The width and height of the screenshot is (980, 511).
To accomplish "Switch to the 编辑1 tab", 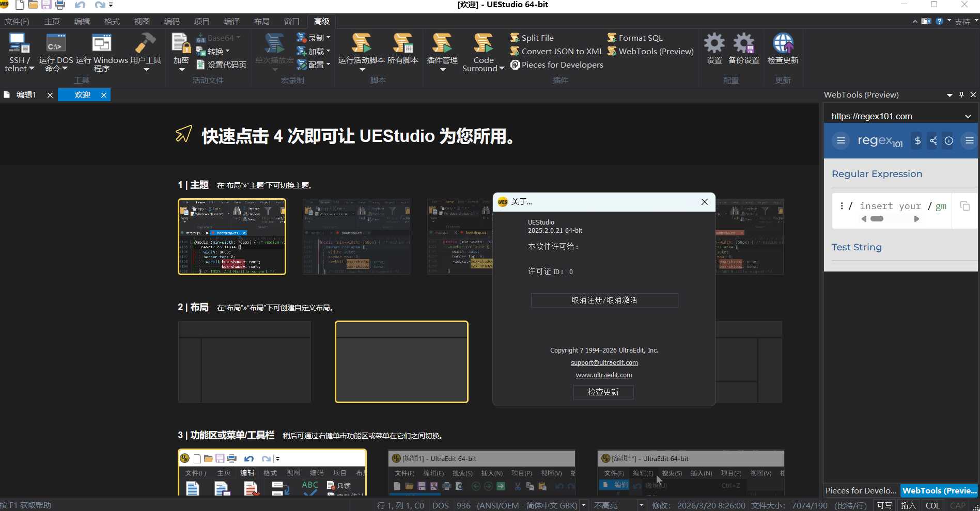I will [x=26, y=94].
